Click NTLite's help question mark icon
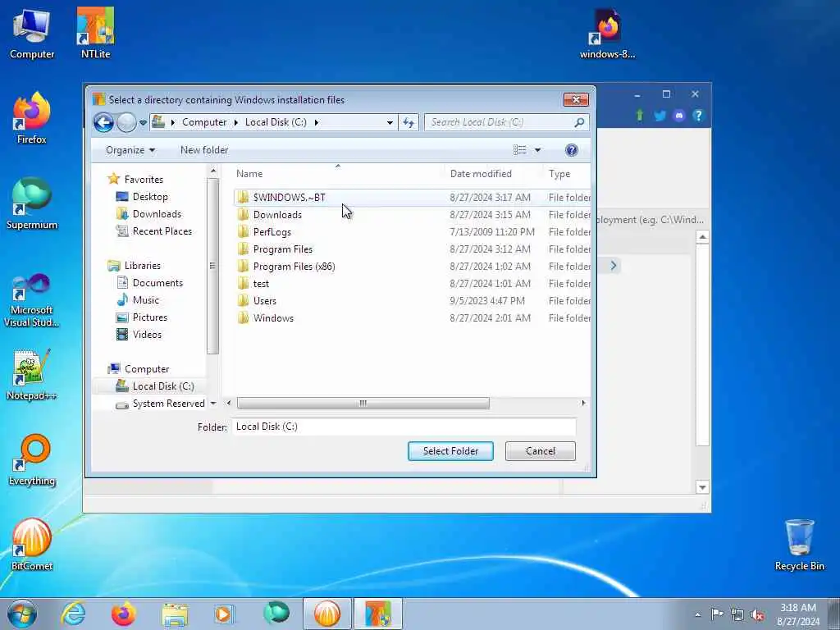 coord(697,115)
